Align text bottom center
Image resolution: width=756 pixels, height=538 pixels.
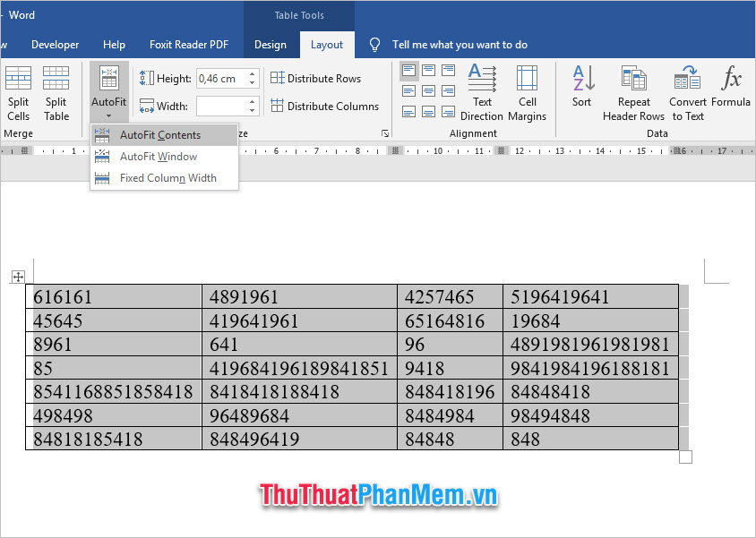429,112
